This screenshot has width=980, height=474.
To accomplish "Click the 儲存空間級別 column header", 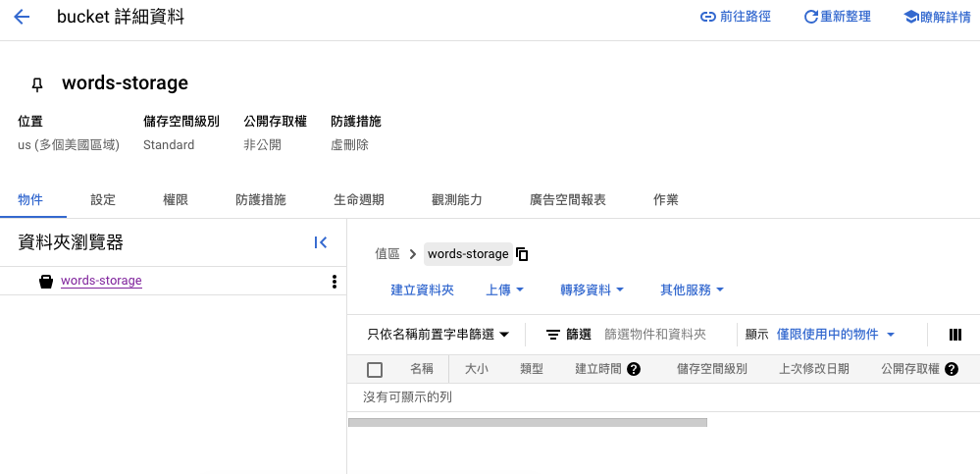I will [x=712, y=369].
